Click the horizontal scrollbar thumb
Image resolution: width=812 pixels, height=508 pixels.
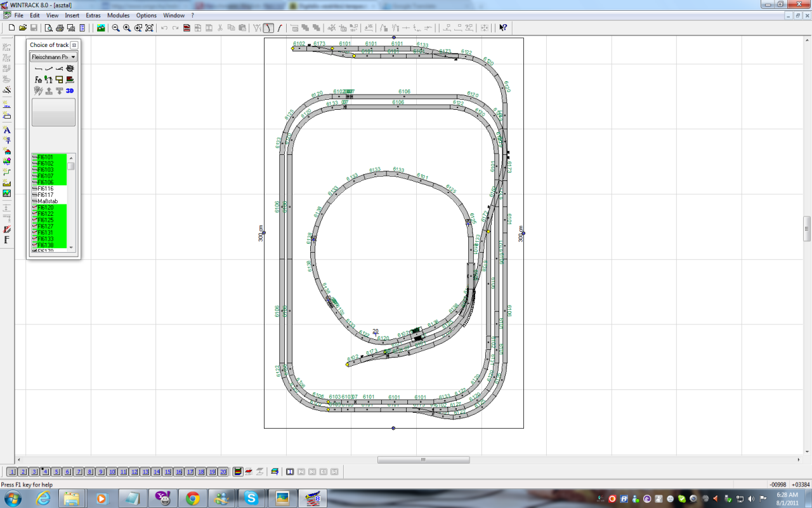(x=423, y=460)
